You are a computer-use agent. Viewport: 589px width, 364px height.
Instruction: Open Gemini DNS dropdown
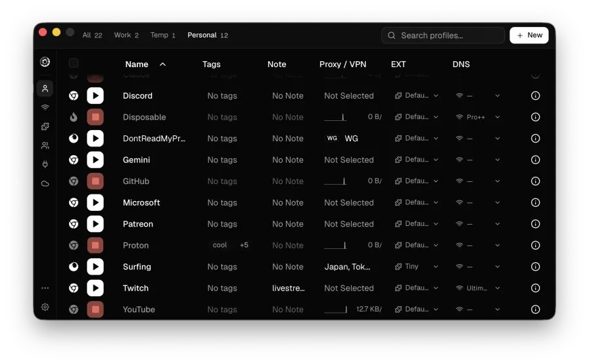point(478,160)
